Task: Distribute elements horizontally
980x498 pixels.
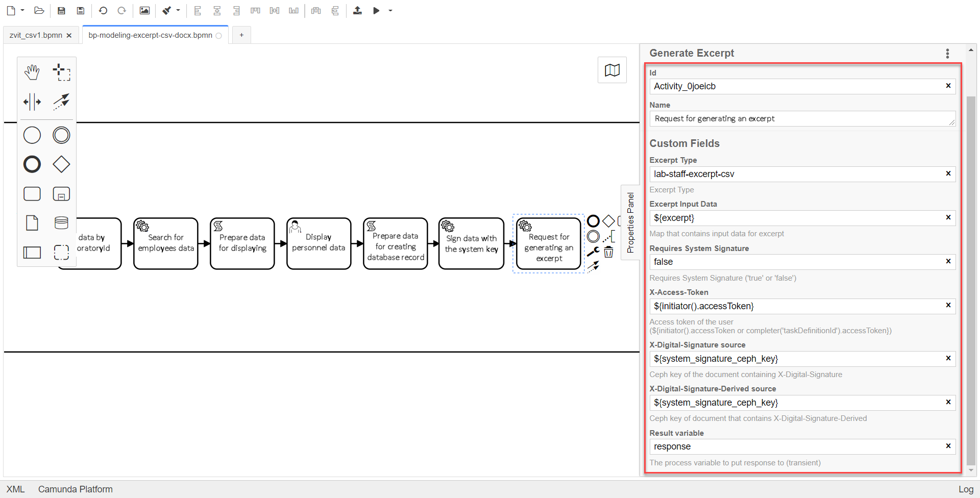Action: click(x=316, y=11)
